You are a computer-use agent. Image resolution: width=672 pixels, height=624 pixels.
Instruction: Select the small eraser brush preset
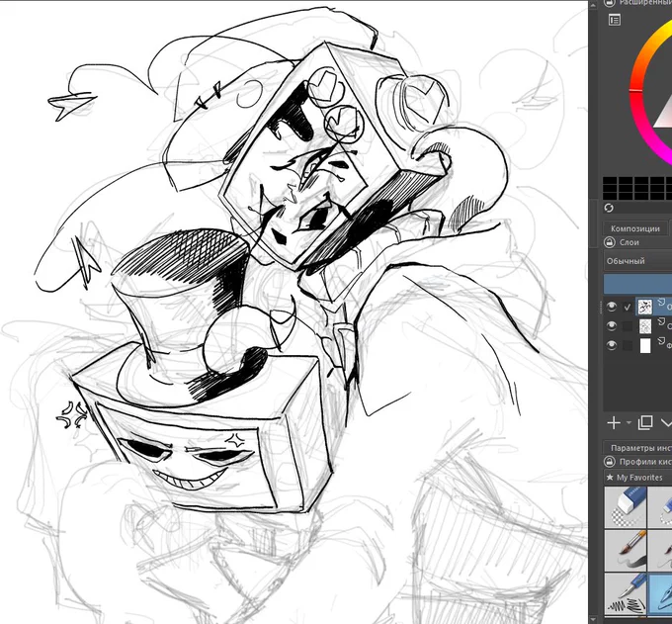(661, 506)
